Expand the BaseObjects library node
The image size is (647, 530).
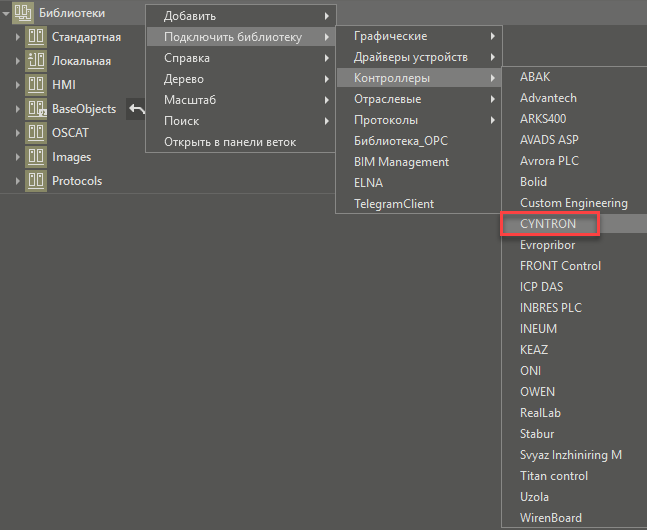(18, 109)
